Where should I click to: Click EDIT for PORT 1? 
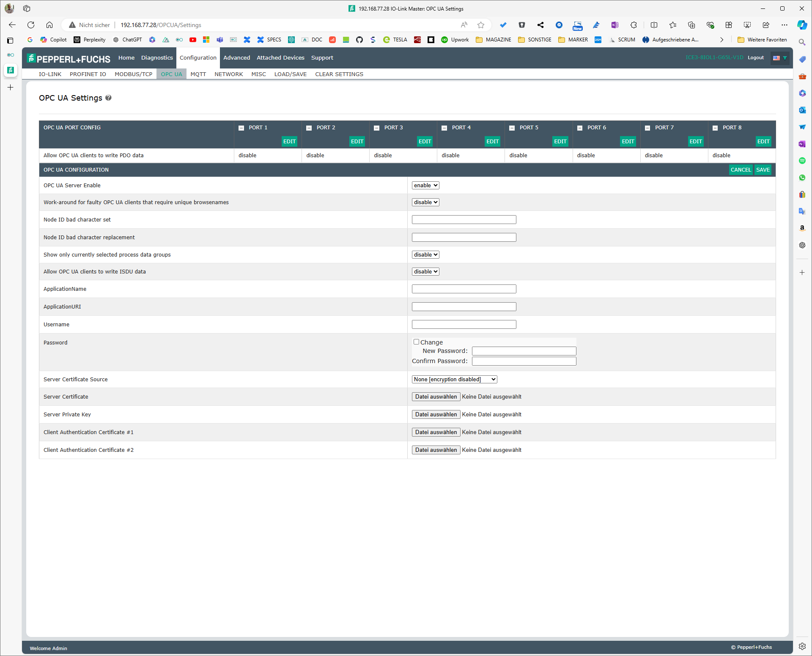pos(290,142)
